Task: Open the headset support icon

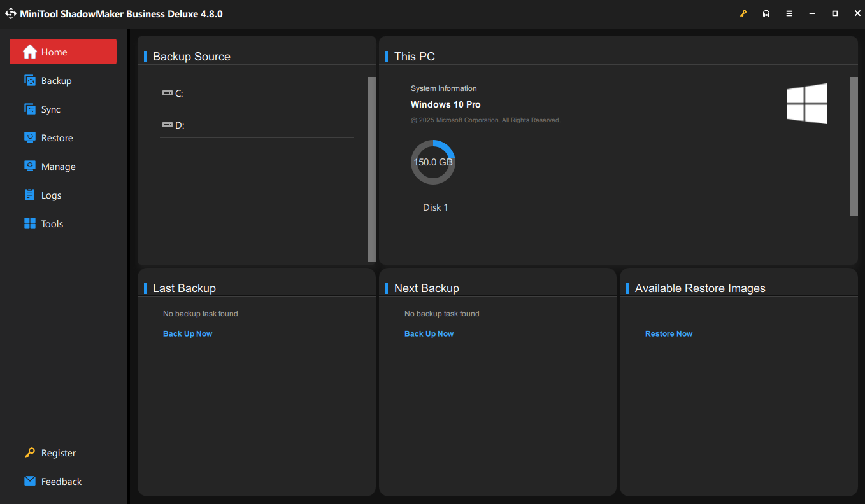Action: click(766, 13)
